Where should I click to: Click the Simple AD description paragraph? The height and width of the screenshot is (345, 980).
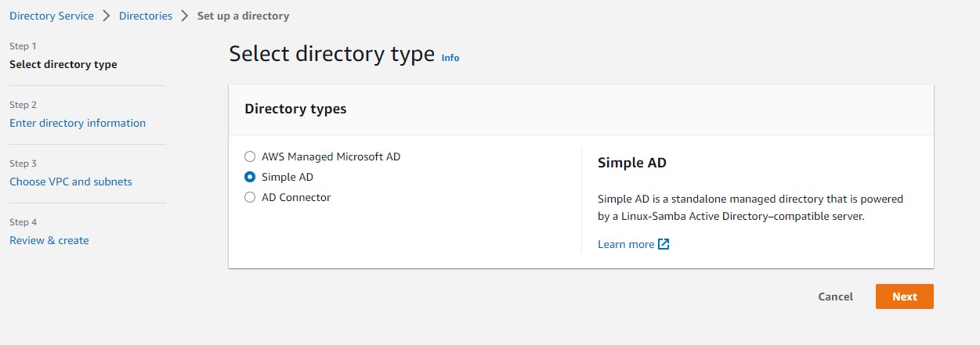pos(750,207)
